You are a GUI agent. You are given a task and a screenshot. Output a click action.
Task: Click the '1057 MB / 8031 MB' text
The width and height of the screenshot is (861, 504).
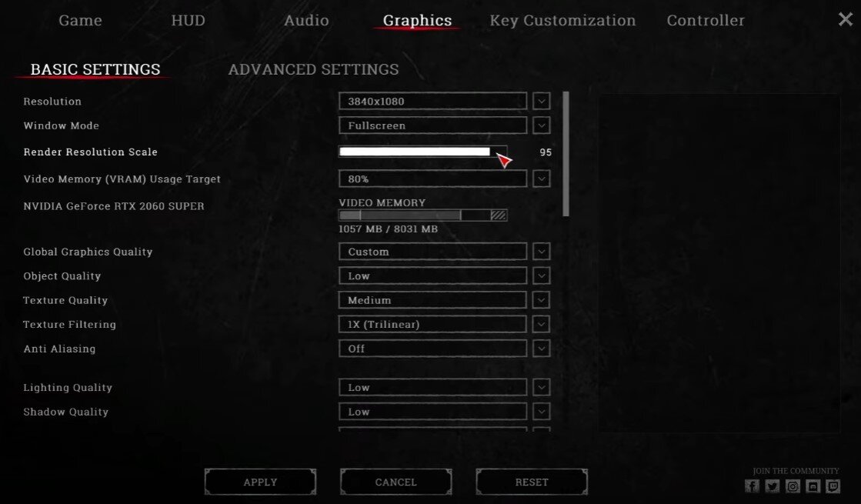coord(389,229)
